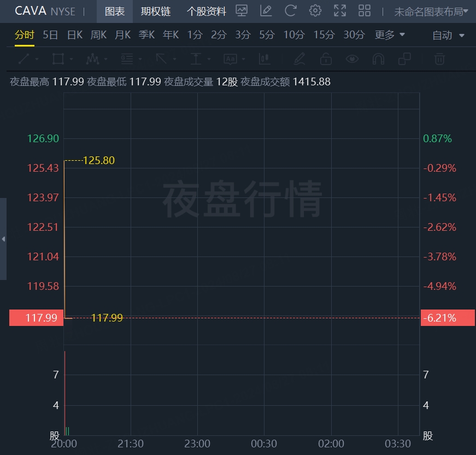The height and width of the screenshot is (455, 476).
Task: Refresh the chart data
Action: [291, 11]
